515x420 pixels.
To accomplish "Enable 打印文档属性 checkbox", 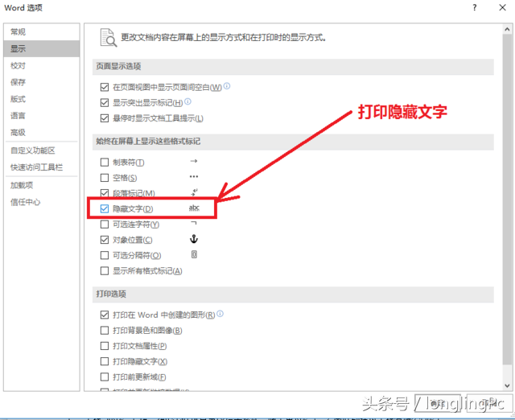I will [x=105, y=346].
